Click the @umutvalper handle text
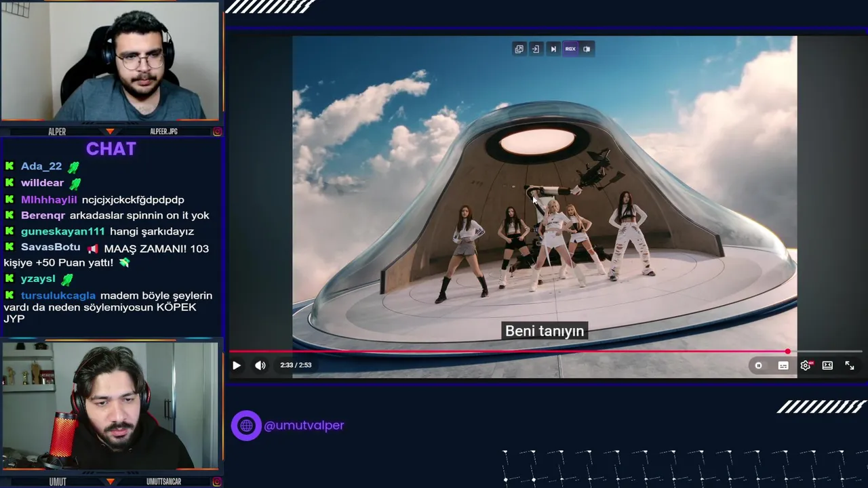This screenshot has width=868, height=488. (304, 426)
